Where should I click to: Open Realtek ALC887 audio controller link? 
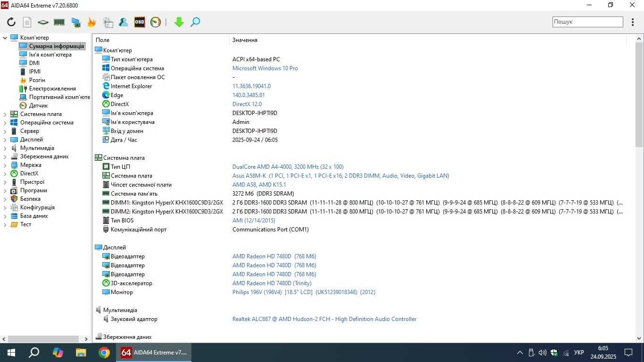point(324,319)
